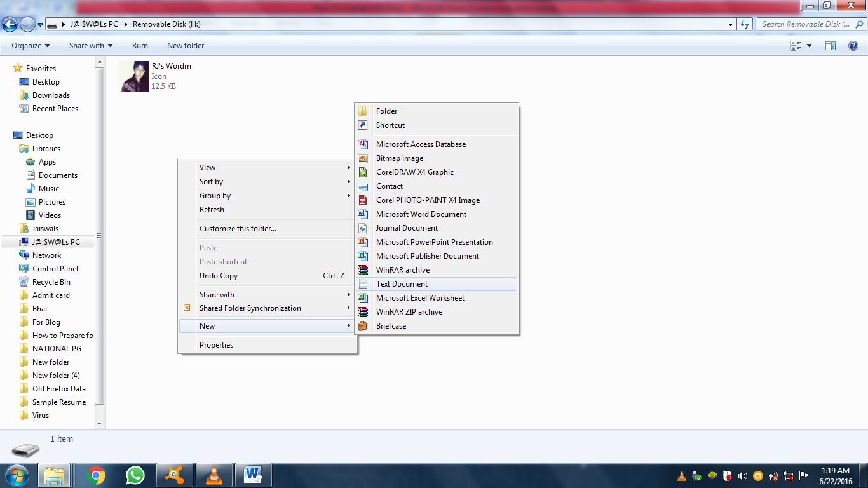Screen dimensions: 868x488
Task: Open VLC media player from the taskbar
Action: click(x=214, y=475)
